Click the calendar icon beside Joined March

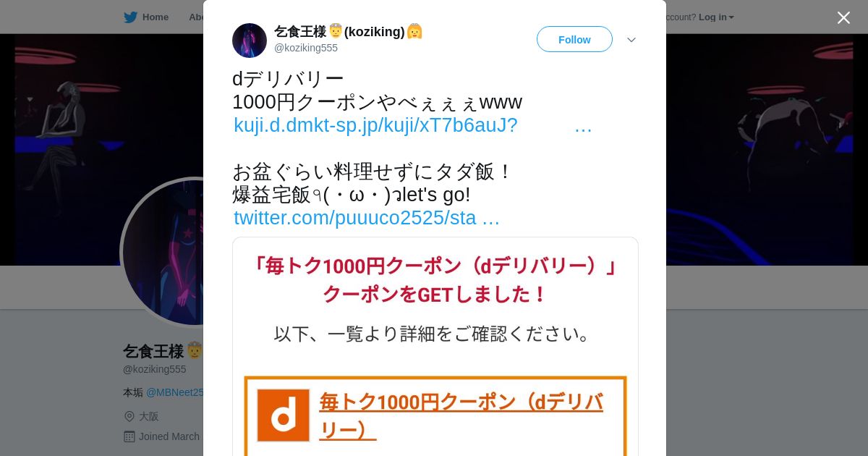point(129,436)
